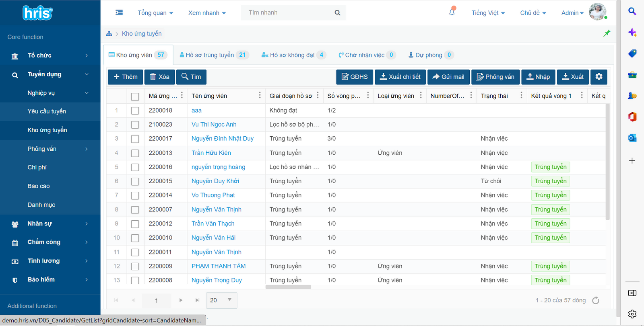Open the Tổng quan dropdown
Image resolution: width=644 pixels, height=326 pixels.
pyautogui.click(x=155, y=13)
